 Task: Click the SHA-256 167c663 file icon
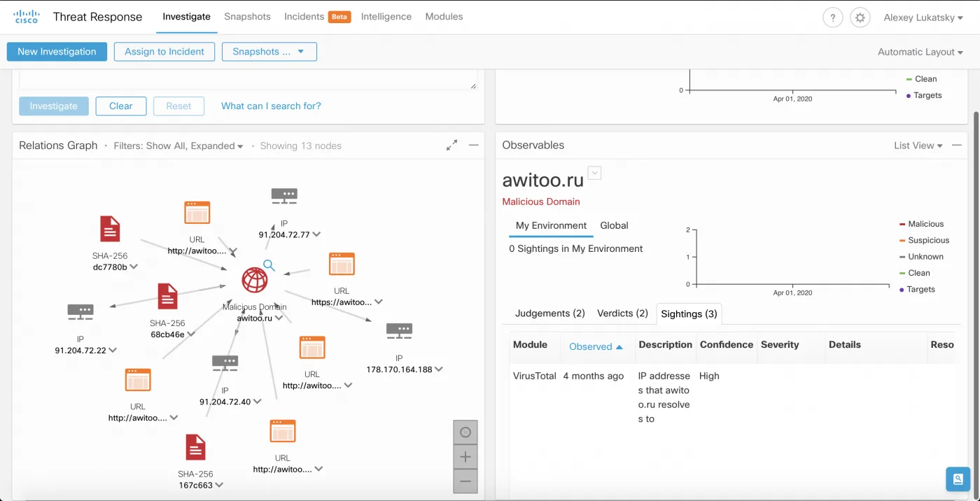195,447
